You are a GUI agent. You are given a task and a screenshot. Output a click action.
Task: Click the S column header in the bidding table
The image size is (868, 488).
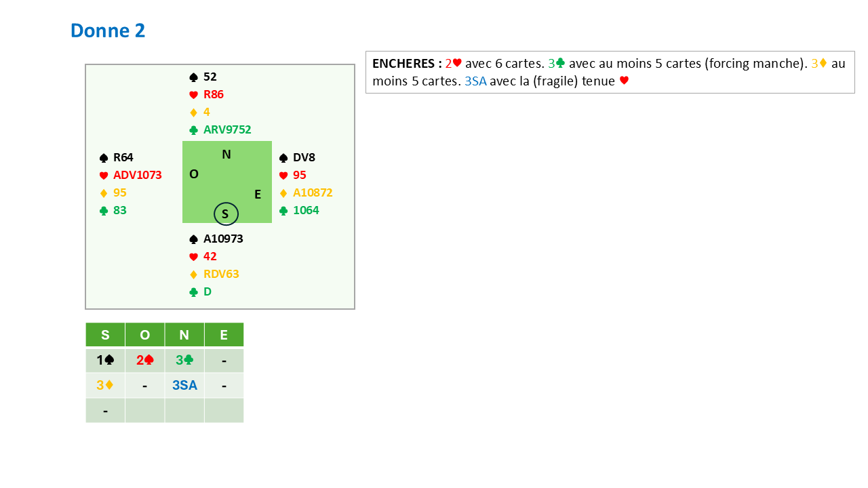pos(105,335)
